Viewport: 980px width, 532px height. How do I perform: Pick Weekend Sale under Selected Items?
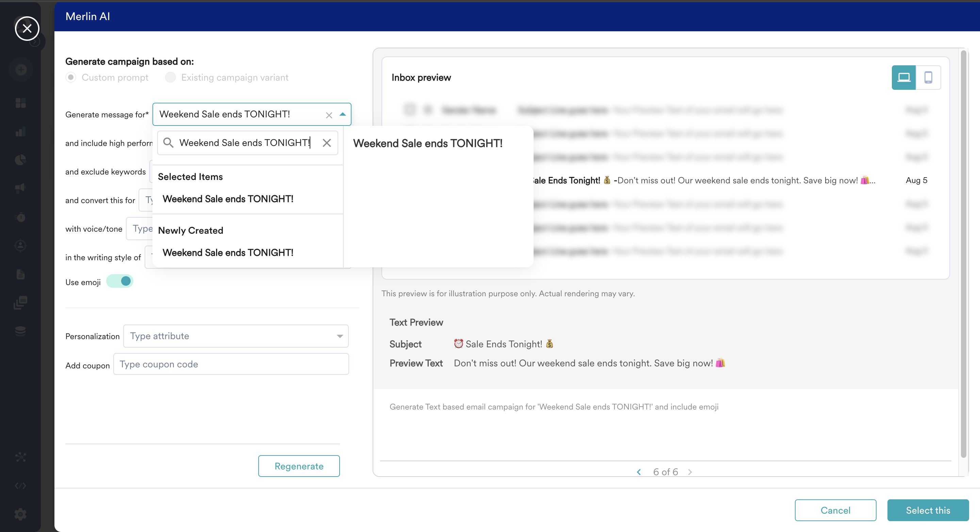(228, 199)
